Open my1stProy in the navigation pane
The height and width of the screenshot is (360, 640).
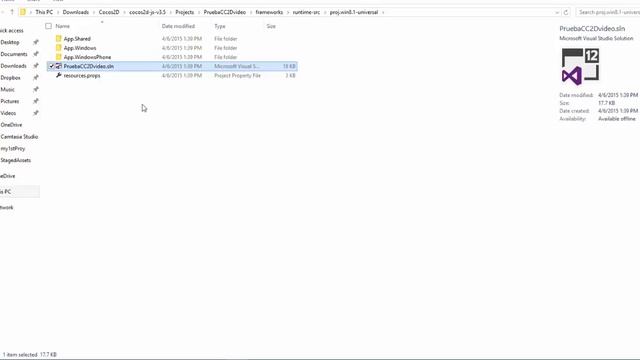(x=13, y=149)
